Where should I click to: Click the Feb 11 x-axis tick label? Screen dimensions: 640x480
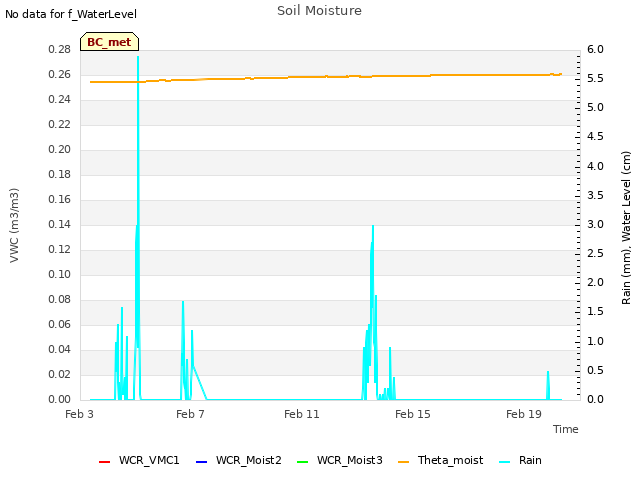[x=302, y=414]
